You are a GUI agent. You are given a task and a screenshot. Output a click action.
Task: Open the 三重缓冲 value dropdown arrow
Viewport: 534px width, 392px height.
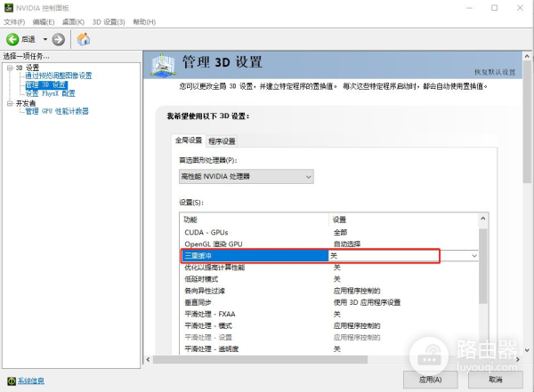474,255
